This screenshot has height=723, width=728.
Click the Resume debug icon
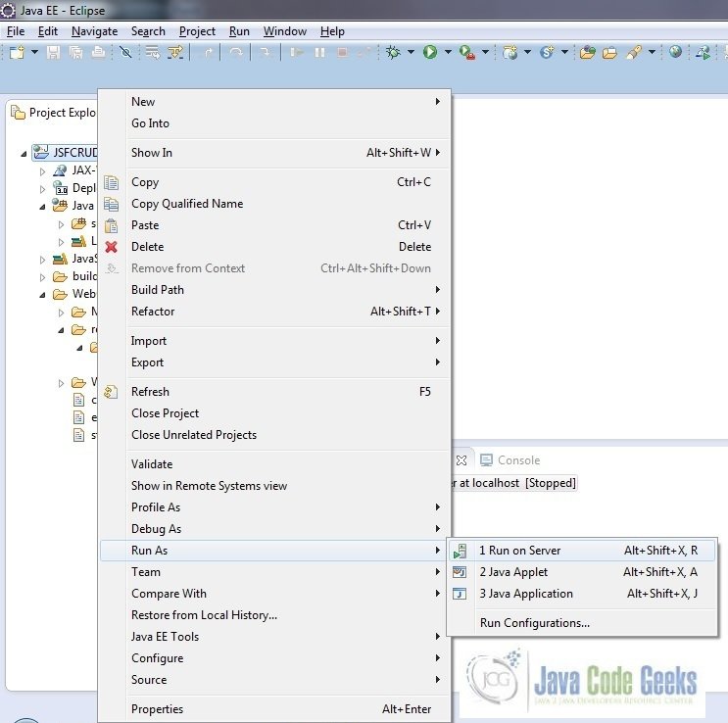(x=296, y=52)
